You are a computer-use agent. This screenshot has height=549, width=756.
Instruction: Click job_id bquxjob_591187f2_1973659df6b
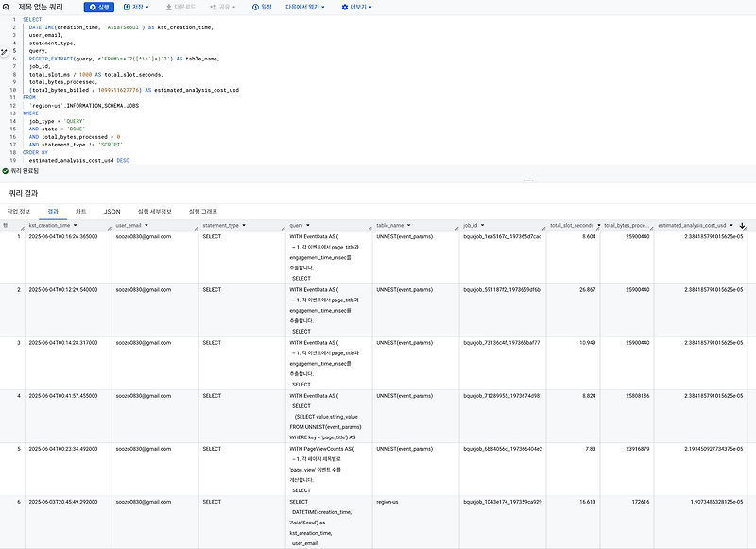[502, 290]
